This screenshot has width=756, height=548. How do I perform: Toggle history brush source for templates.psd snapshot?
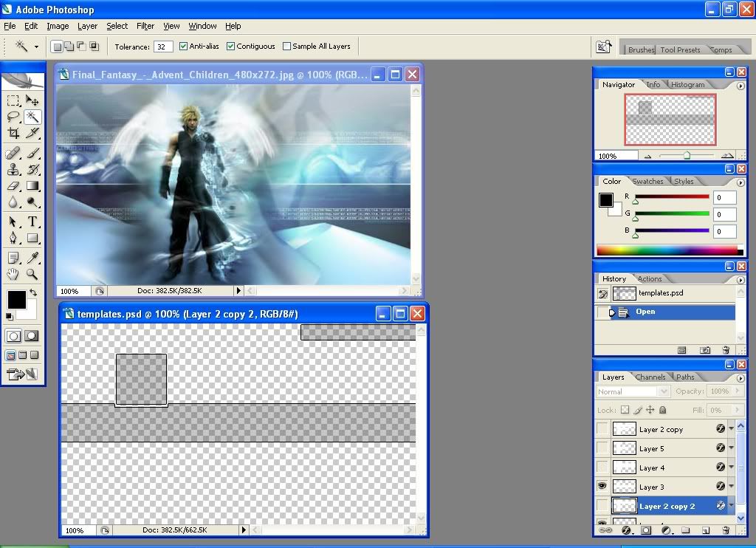602,293
